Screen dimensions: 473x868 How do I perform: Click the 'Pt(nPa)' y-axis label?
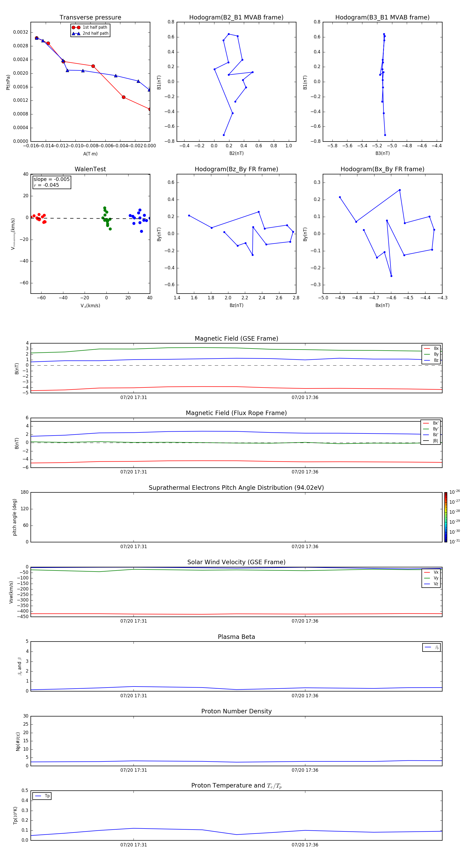[8, 82]
